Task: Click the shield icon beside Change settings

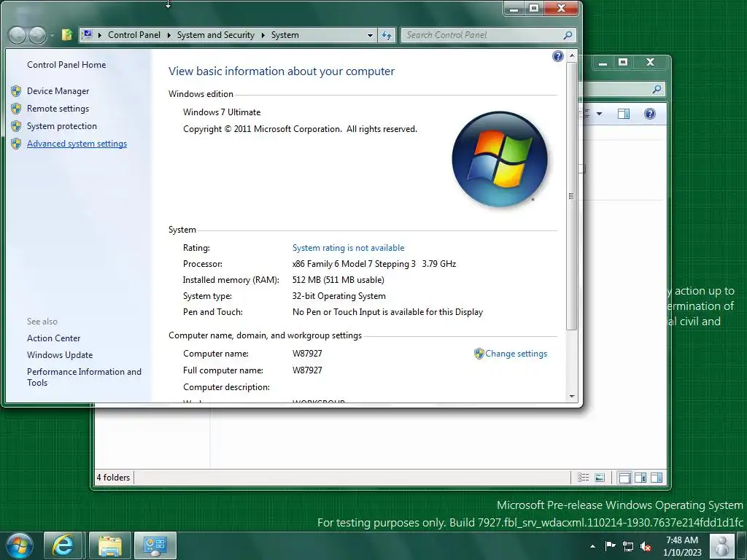Action: pyautogui.click(x=479, y=354)
